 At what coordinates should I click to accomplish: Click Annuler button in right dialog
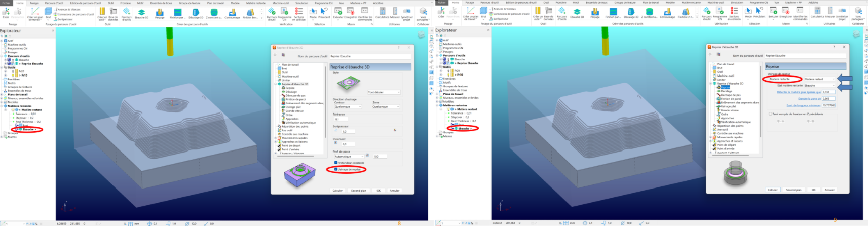(829, 190)
